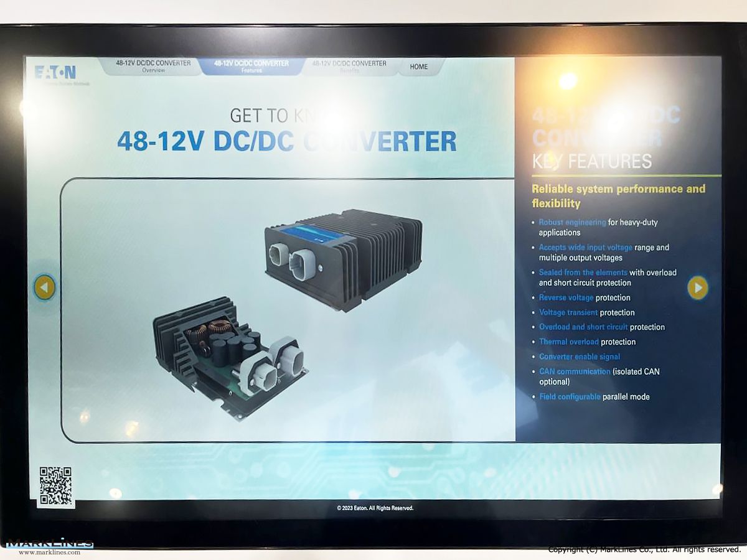The width and height of the screenshot is (747, 560).
Task: Select the 'Robust engineering' feature line
Action: [x=598, y=227]
